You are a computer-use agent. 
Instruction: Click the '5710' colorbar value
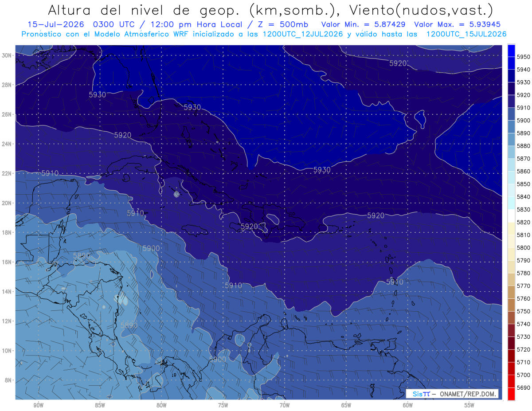pyautogui.click(x=524, y=362)
